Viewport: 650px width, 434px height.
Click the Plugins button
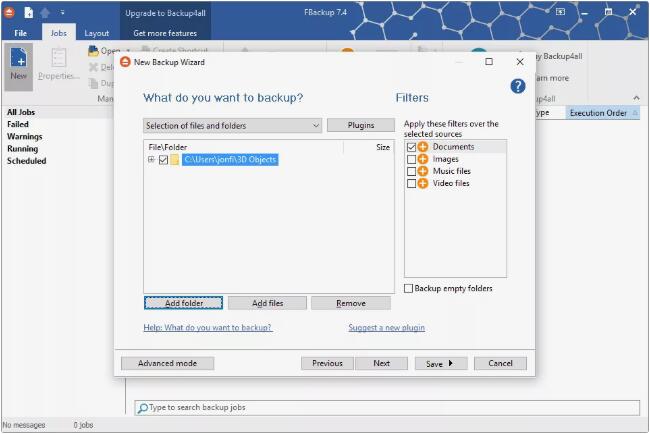pos(361,125)
